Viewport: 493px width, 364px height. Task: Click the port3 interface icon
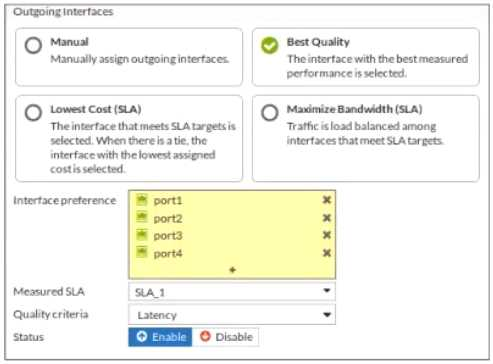tap(142, 235)
